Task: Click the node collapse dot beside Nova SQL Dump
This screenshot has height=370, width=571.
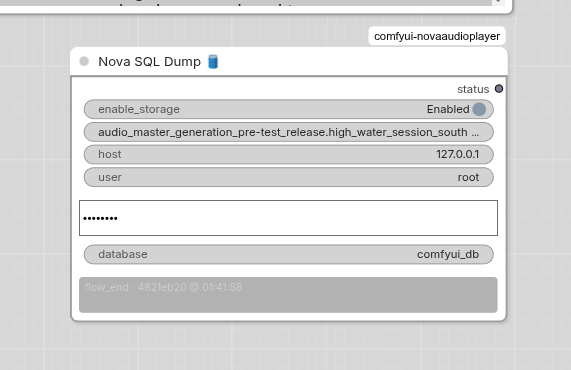Action: 84,61
